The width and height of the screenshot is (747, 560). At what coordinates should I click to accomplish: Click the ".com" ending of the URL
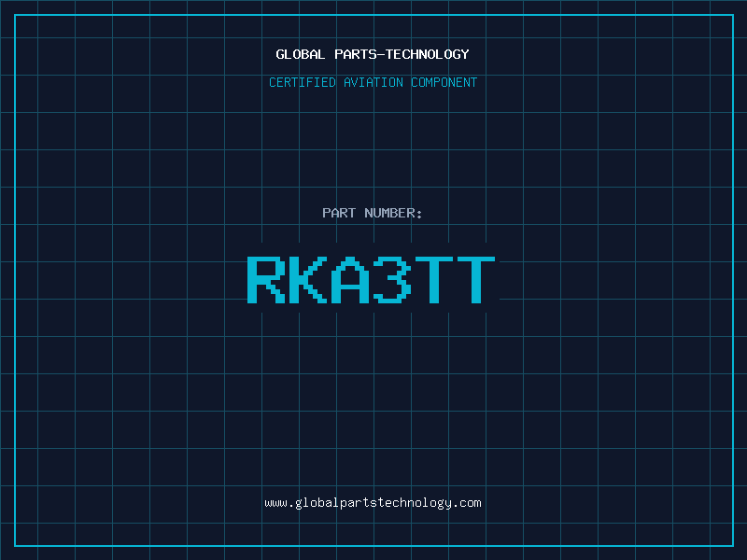tap(467, 503)
